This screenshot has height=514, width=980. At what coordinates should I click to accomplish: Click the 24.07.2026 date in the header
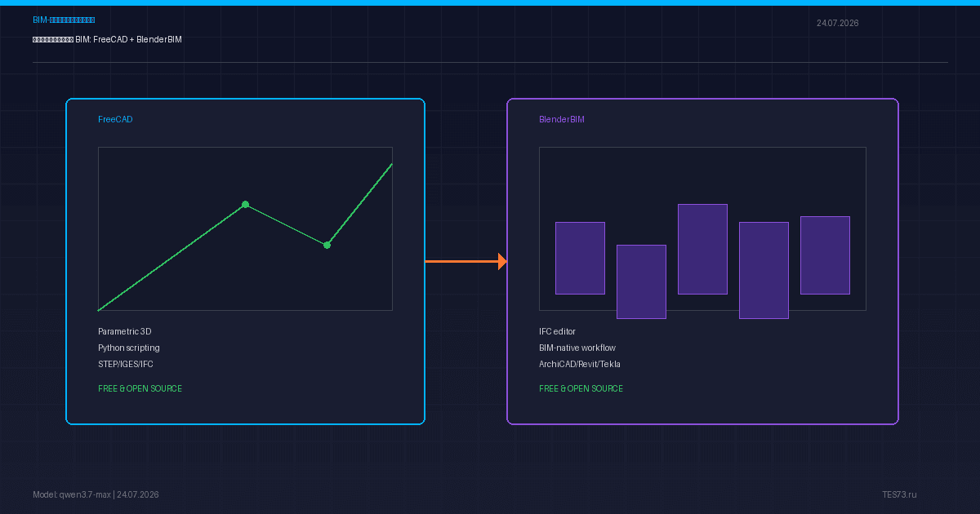click(838, 23)
